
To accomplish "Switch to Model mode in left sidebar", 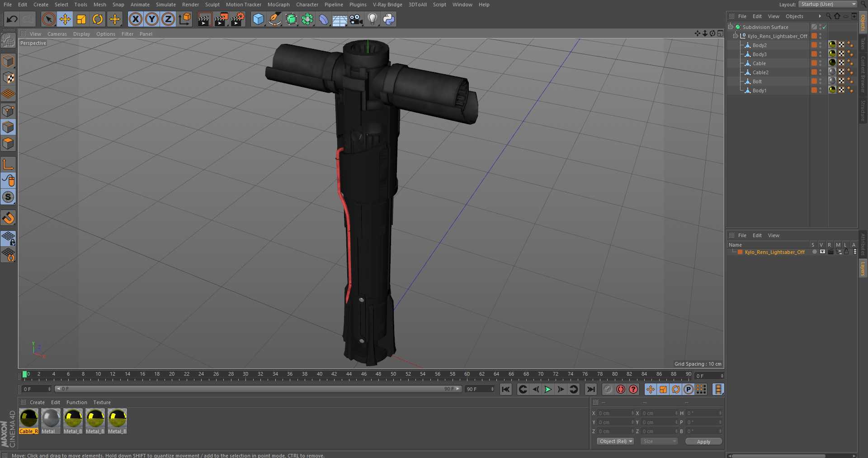I will 8,61.
